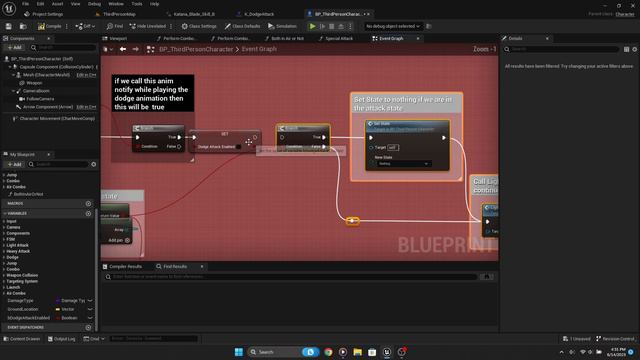Open the debug object selector dropdown
Screen dimensions: 640x360
(x=393, y=26)
